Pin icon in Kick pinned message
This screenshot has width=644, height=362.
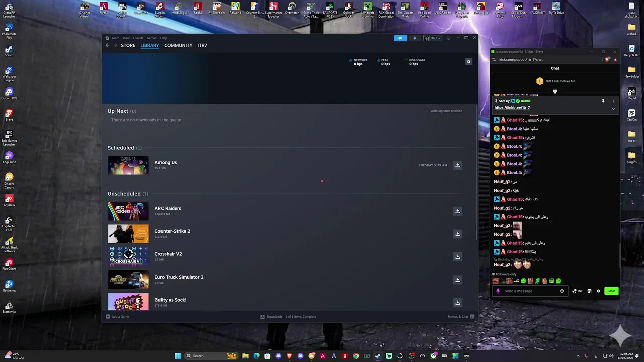[x=603, y=101]
